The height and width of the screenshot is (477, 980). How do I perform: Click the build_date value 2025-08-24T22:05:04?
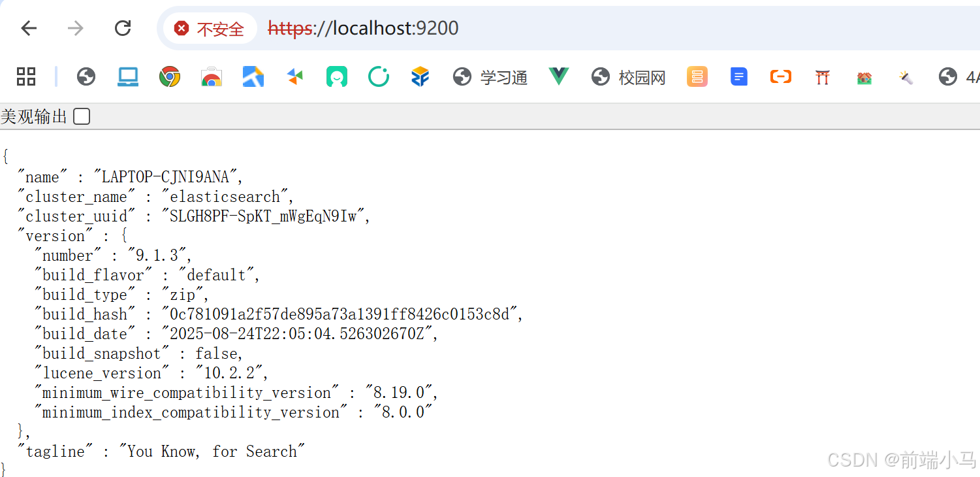point(296,333)
